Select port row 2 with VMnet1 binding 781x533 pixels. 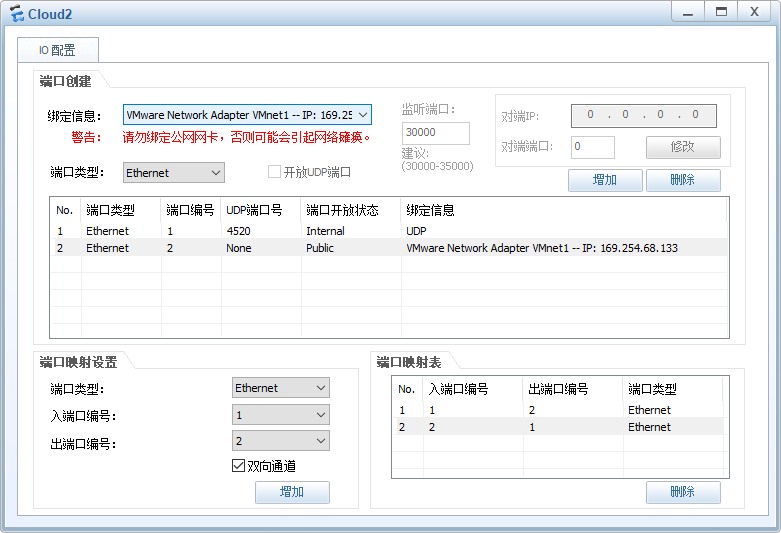(x=389, y=248)
